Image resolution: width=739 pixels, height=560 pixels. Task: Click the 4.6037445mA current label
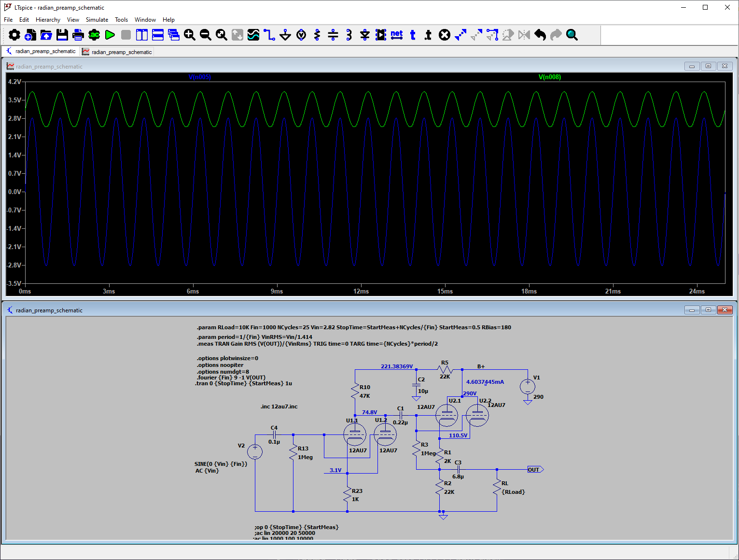[485, 382]
